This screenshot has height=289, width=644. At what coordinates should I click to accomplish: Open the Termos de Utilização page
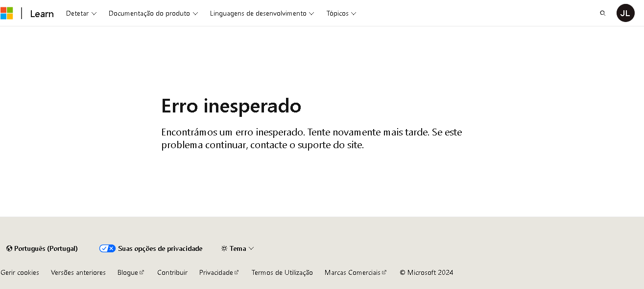coord(282,272)
